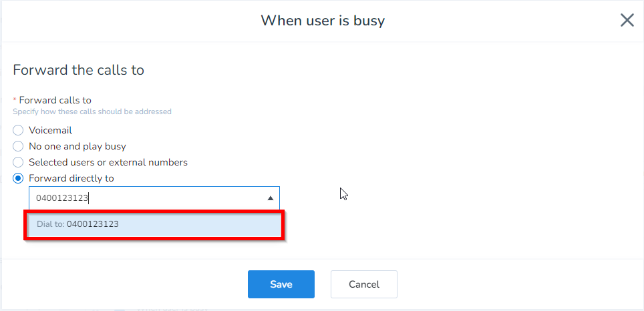Click the Forward directly to label text
The width and height of the screenshot is (644, 311).
coord(71,178)
